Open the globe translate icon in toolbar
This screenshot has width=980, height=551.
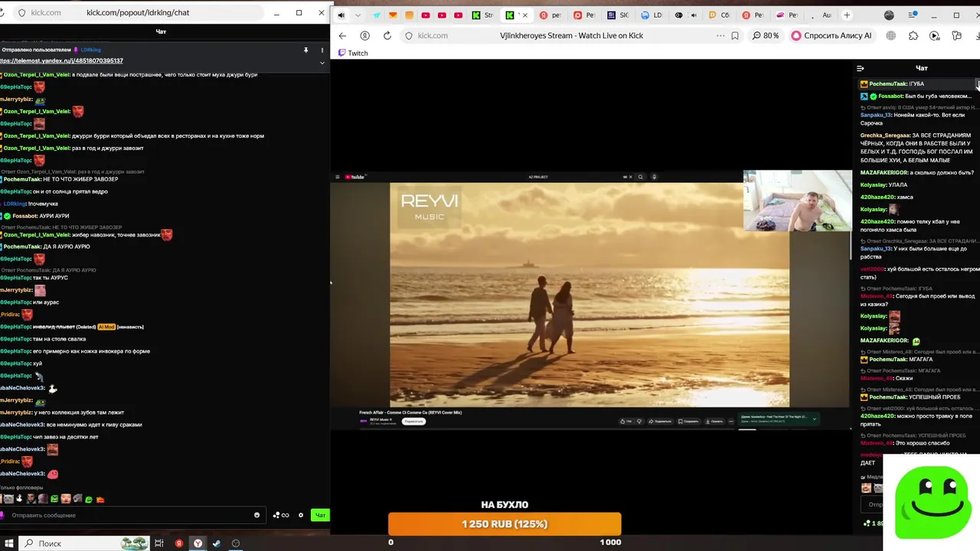coord(891,35)
